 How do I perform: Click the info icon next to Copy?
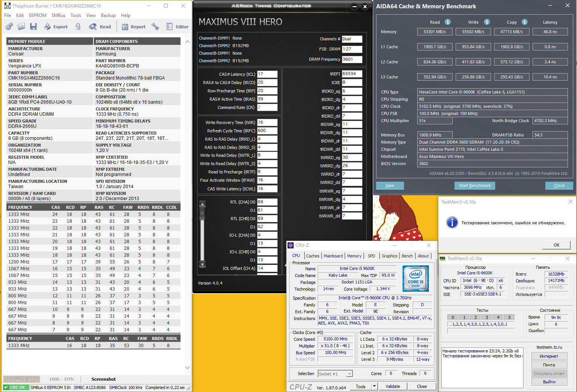click(x=525, y=22)
